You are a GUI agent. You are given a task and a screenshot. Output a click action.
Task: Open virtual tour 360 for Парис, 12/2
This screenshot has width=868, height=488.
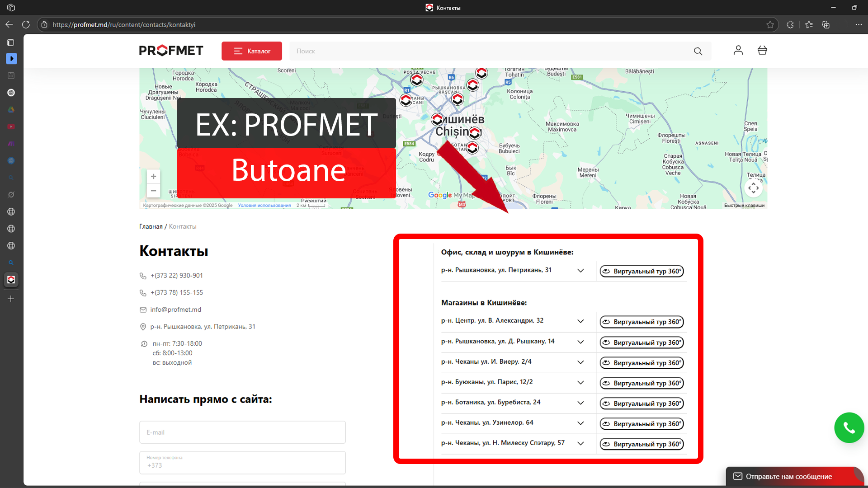pyautogui.click(x=642, y=383)
